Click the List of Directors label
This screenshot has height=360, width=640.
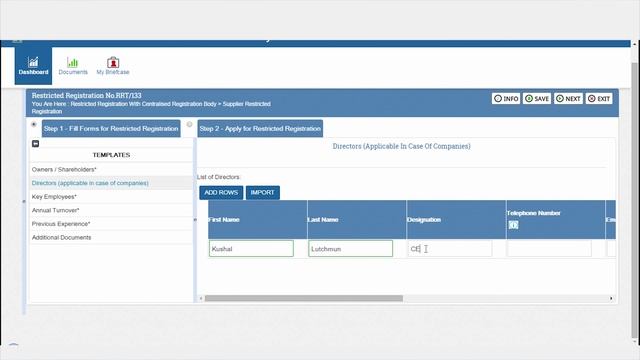tap(218, 177)
